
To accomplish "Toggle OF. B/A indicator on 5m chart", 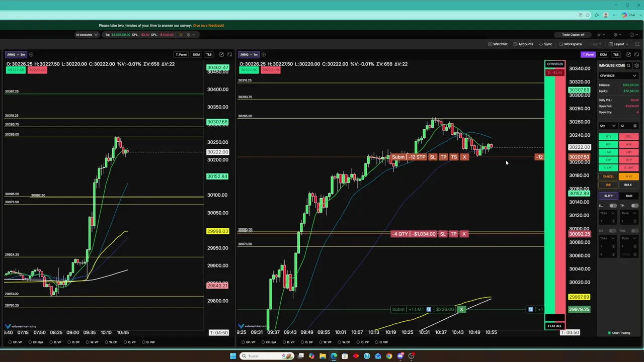I will tap(36, 342).
